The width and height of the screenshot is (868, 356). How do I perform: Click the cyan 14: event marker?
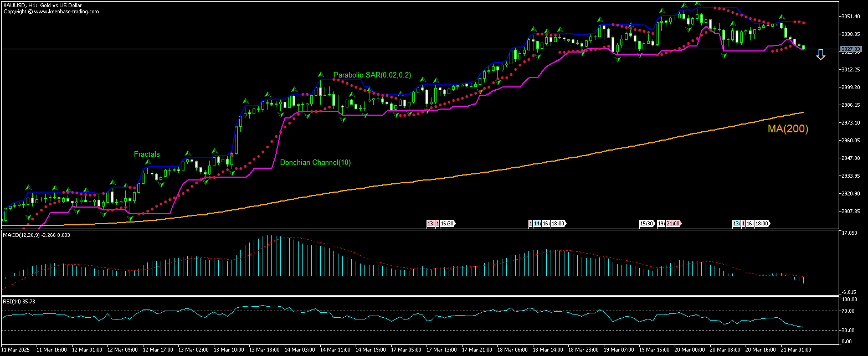[537, 224]
